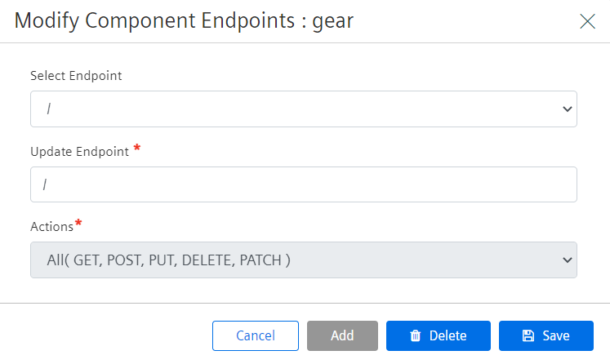Click the grey Add button
Viewport: 610px width, 364px height.
(x=342, y=335)
